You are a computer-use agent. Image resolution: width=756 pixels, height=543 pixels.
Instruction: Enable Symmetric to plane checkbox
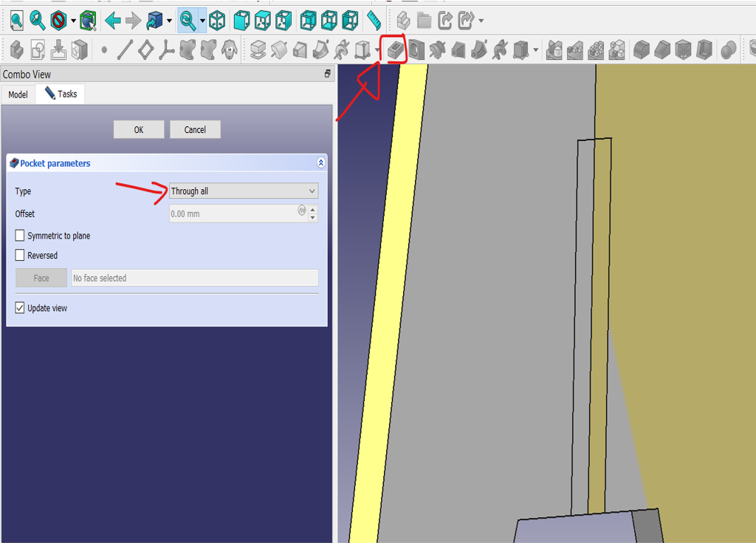pos(20,236)
